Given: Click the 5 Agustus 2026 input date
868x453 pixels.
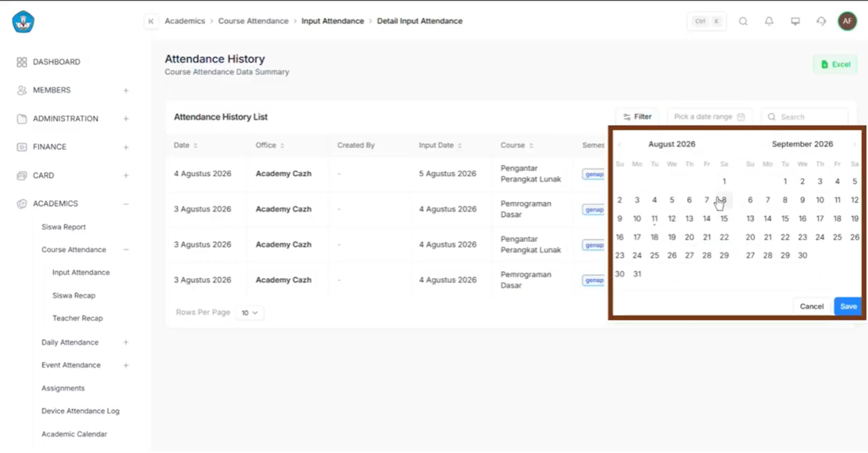Looking at the screenshot, I should [x=447, y=174].
